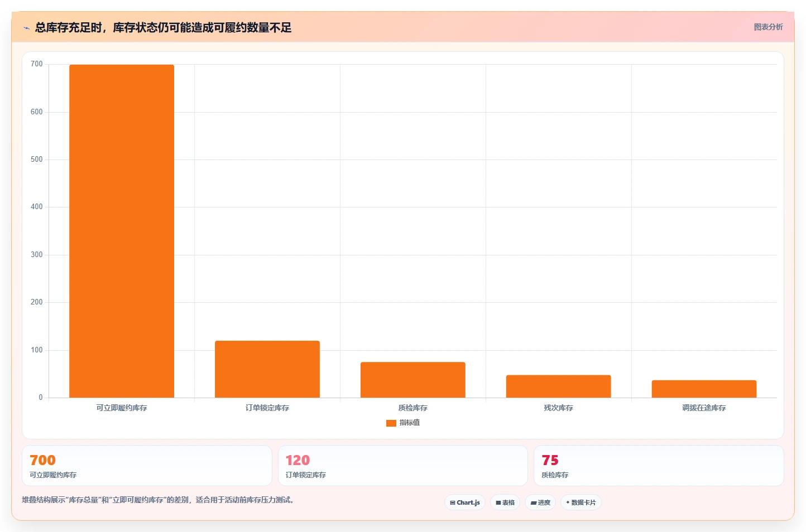Select the 进度 tag
The height and width of the screenshot is (532, 806).
pos(540,502)
